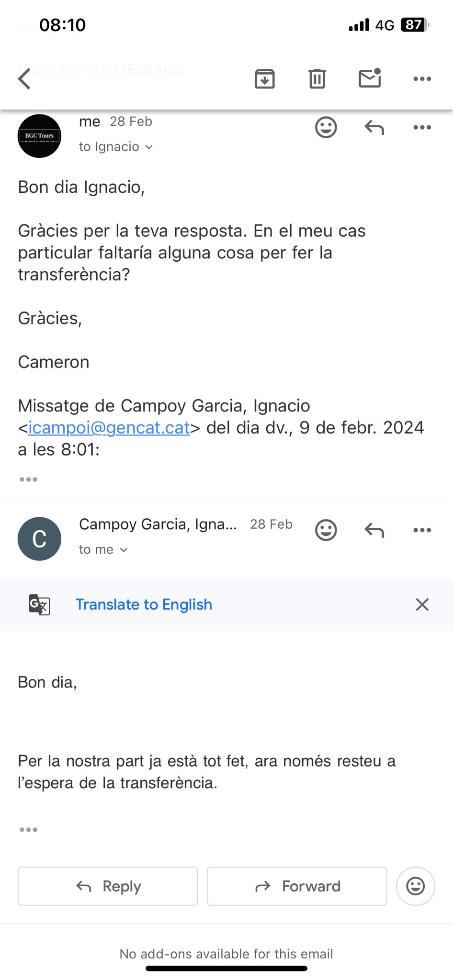Expand recipient details next to 'to Ignacio'

149,147
